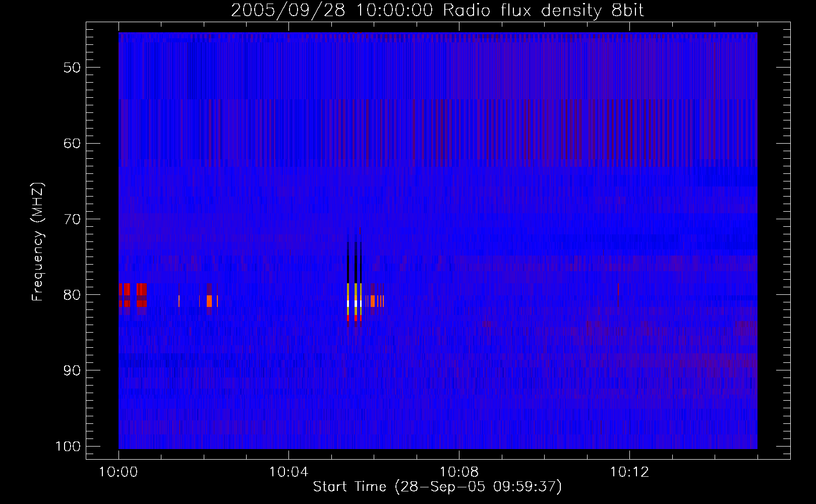
Task: Click the "Start Time (28-Sep-05 09:59:37)" axis label
Action: (x=437, y=487)
